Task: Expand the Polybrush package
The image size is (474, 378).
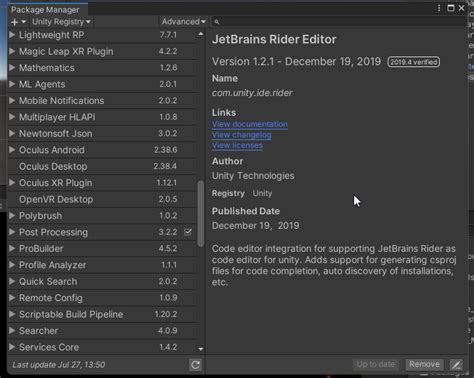Action: [12, 216]
